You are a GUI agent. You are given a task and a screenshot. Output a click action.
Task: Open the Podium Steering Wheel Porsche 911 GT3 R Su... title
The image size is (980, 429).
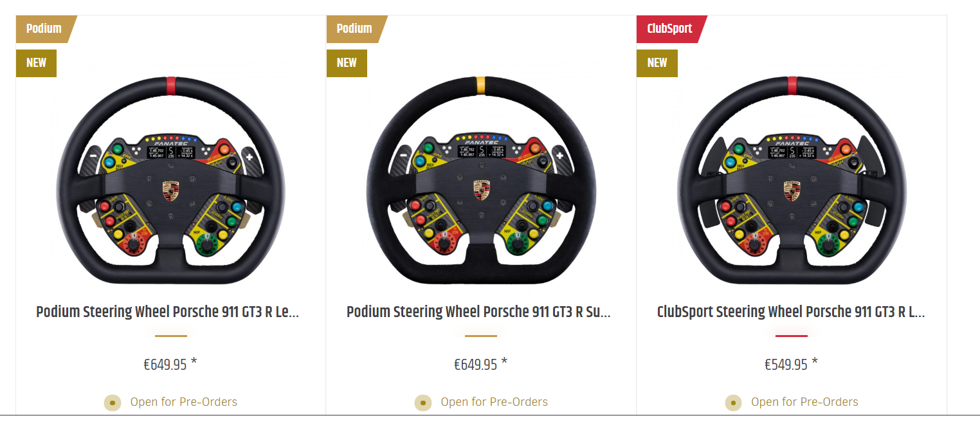click(478, 313)
